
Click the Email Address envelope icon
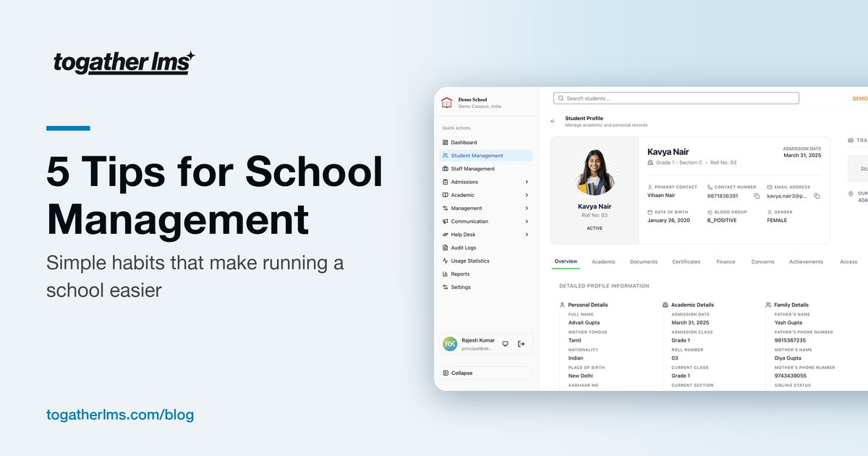pyautogui.click(x=770, y=187)
